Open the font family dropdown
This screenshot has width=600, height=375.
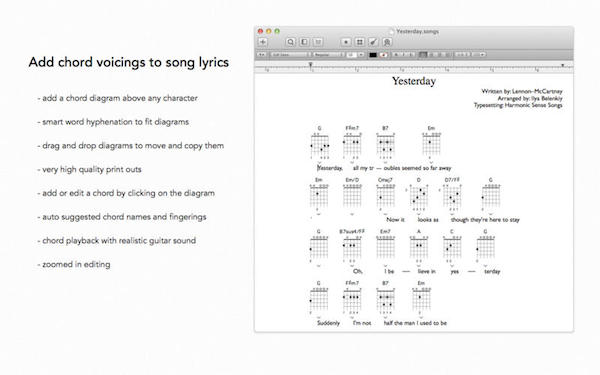click(x=290, y=55)
